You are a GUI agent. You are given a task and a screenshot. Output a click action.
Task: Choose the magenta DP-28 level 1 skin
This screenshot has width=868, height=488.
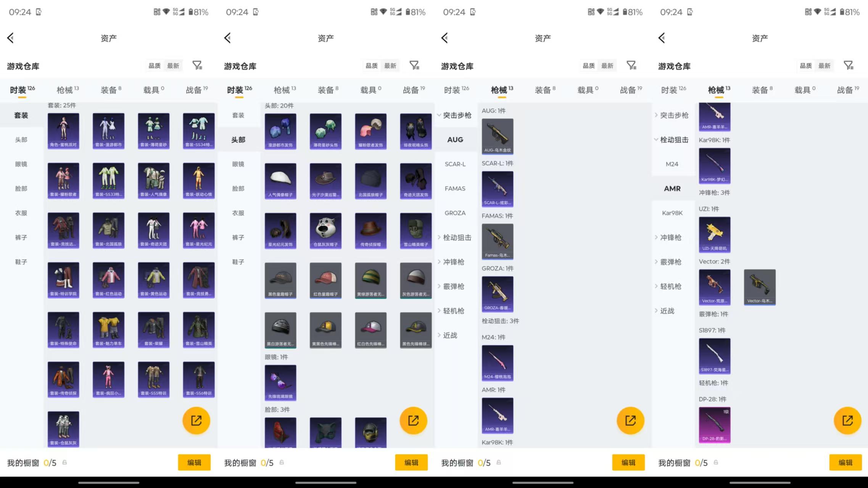tap(715, 425)
